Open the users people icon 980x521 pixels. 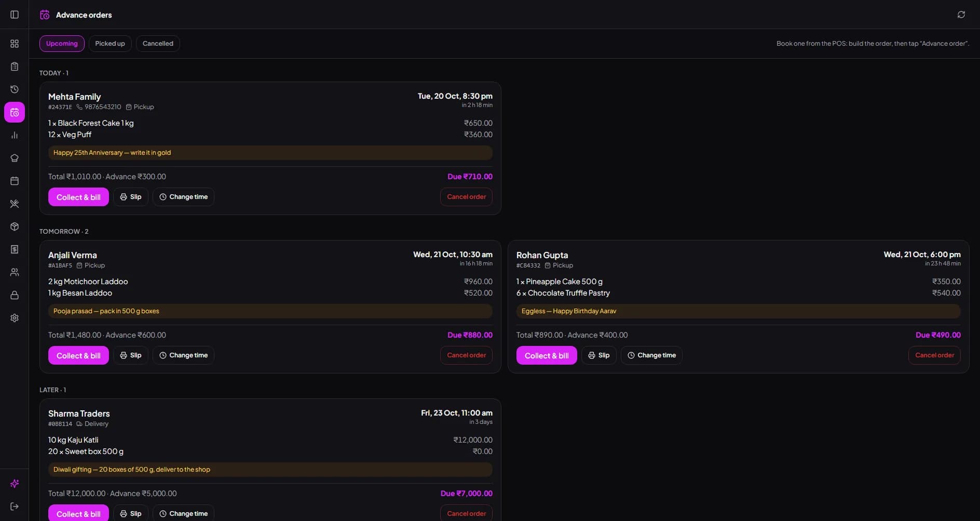(15, 272)
